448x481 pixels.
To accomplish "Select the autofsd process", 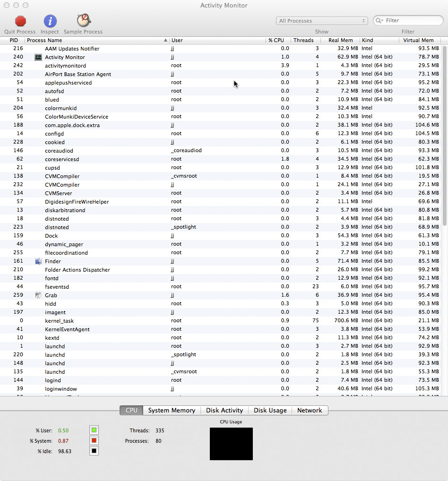I will [x=221, y=91].
